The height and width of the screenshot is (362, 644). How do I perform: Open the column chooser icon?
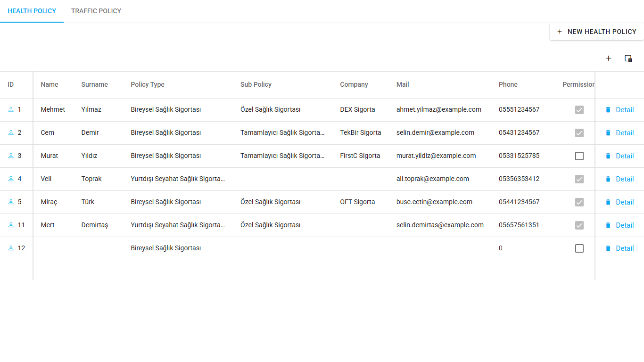pyautogui.click(x=628, y=58)
